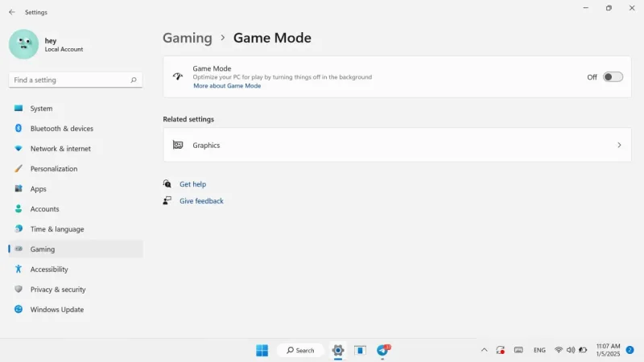
Task: Open Bluetooth & devices settings
Action: 76,129
